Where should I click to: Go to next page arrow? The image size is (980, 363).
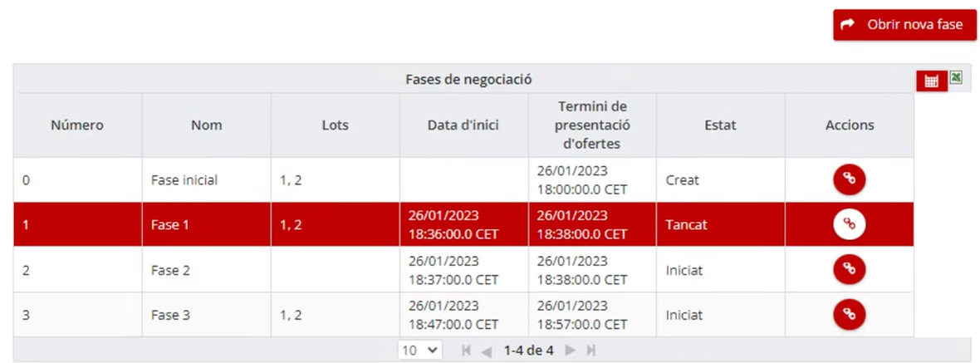click(570, 351)
